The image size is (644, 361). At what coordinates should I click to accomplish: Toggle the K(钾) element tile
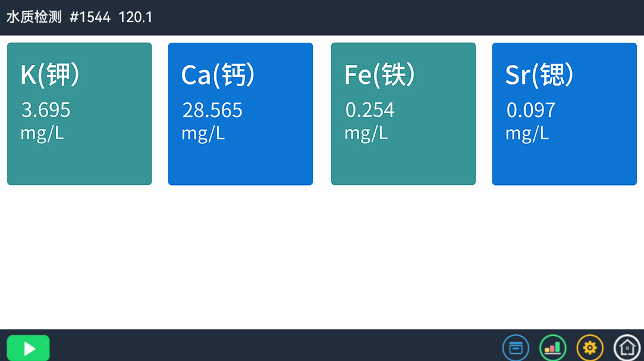point(78,113)
